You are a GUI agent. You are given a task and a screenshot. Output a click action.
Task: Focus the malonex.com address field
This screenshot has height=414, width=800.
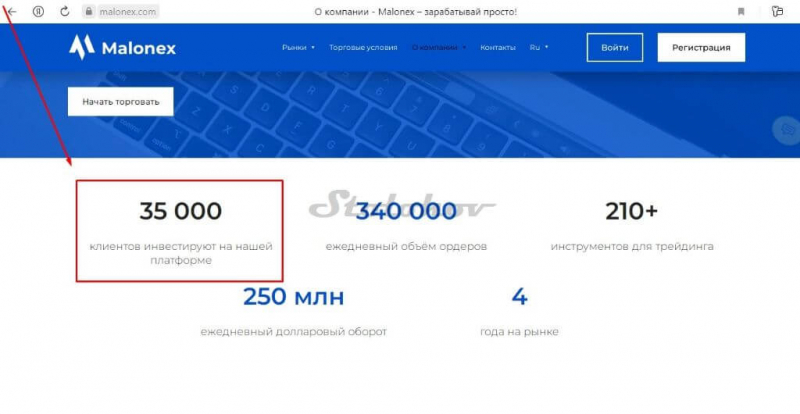pos(128,11)
